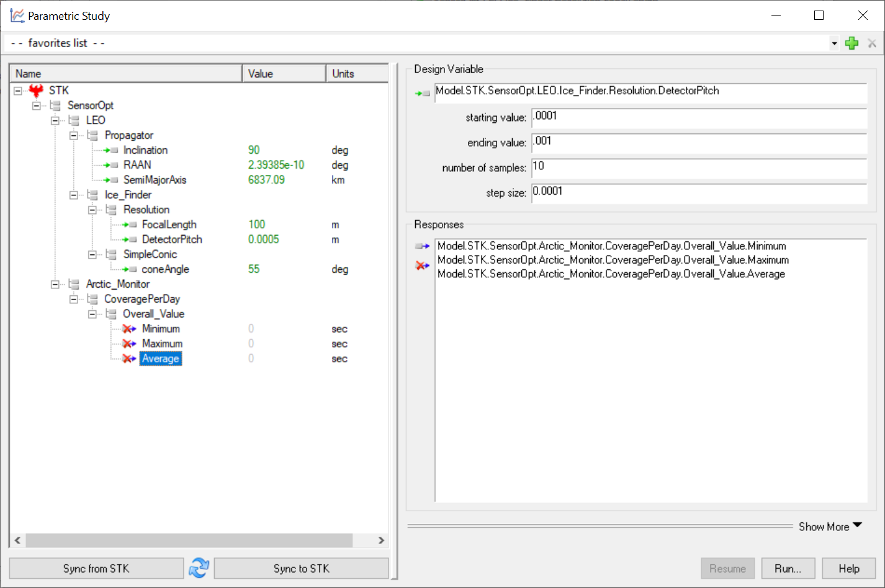Viewport: 885px width, 588px height.
Task: Click the Sync from STK button
Action: (x=96, y=568)
